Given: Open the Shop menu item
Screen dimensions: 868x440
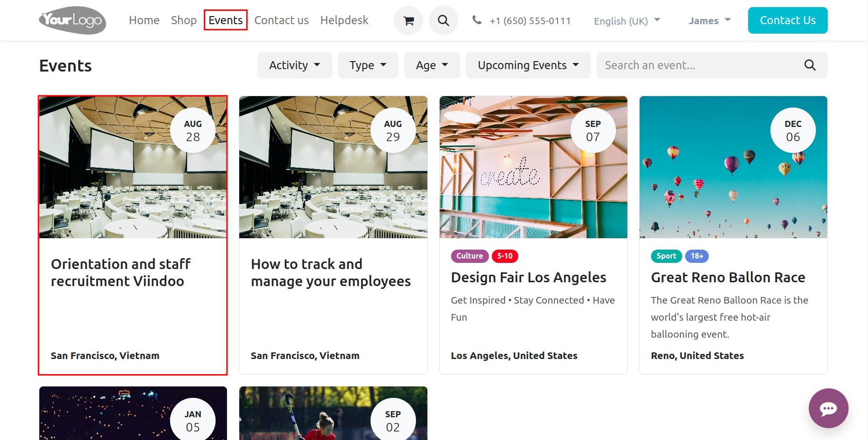Looking at the screenshot, I should pos(184,20).
